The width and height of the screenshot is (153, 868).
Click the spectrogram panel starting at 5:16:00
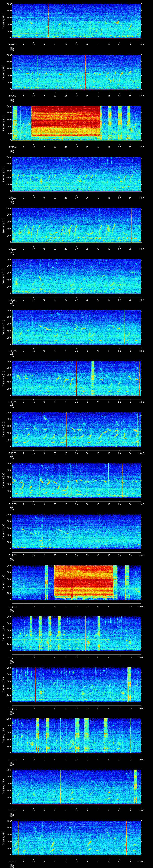point(77,786)
